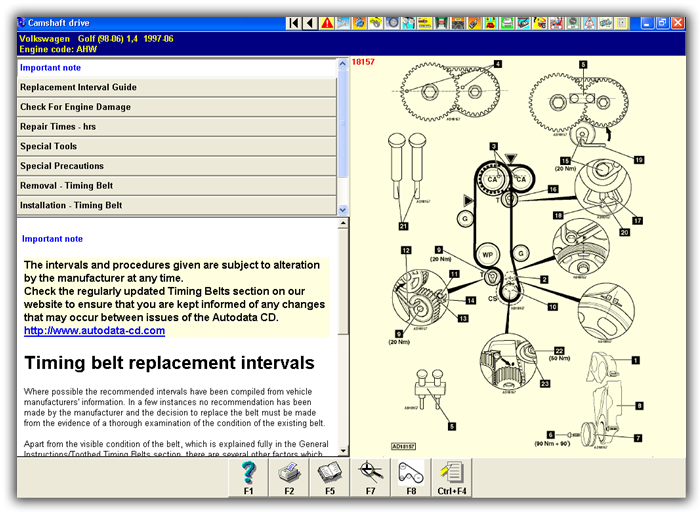Restore down the Camshaft drive window
700x512 pixels.
pyautogui.click(x=662, y=23)
